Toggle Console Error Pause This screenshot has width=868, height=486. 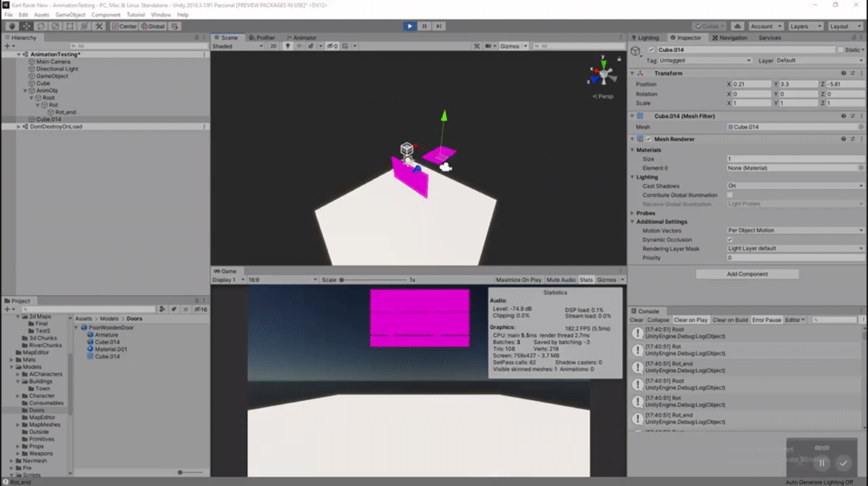[x=766, y=320]
